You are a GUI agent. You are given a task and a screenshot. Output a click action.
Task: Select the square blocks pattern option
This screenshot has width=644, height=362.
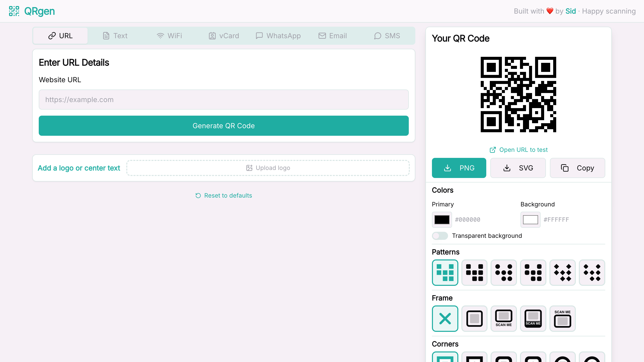445,273
